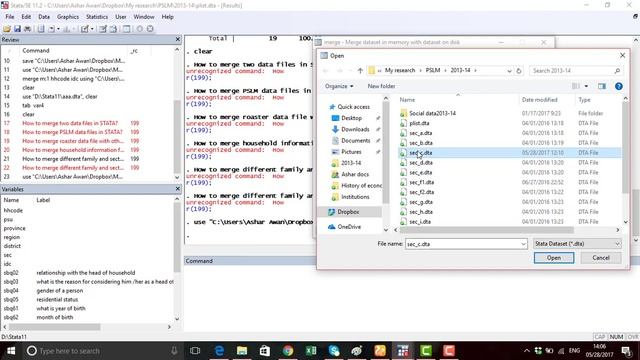The width and height of the screenshot is (640, 360).
Task: Open File Explorer from the taskbar
Action: [242, 351]
